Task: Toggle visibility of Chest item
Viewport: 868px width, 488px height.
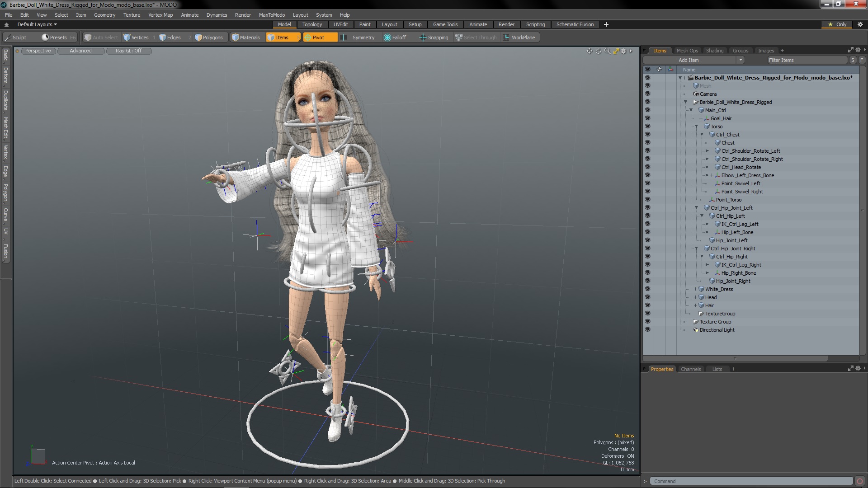Action: coord(647,143)
